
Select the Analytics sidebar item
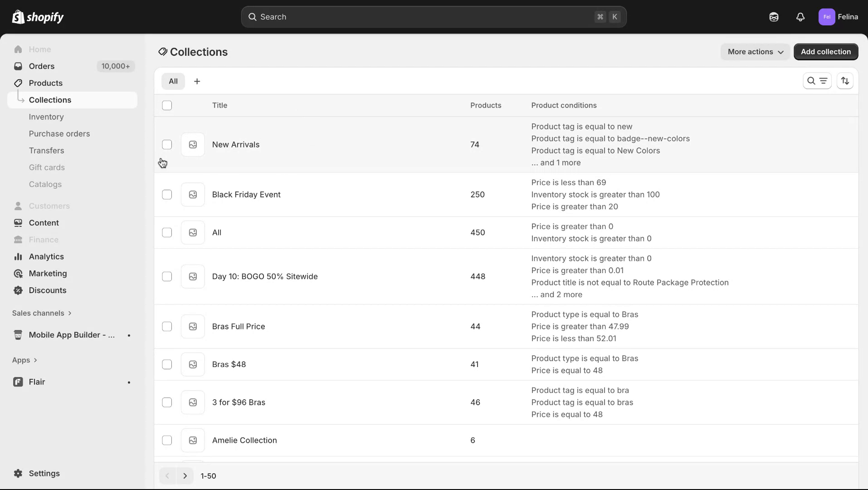coord(46,256)
